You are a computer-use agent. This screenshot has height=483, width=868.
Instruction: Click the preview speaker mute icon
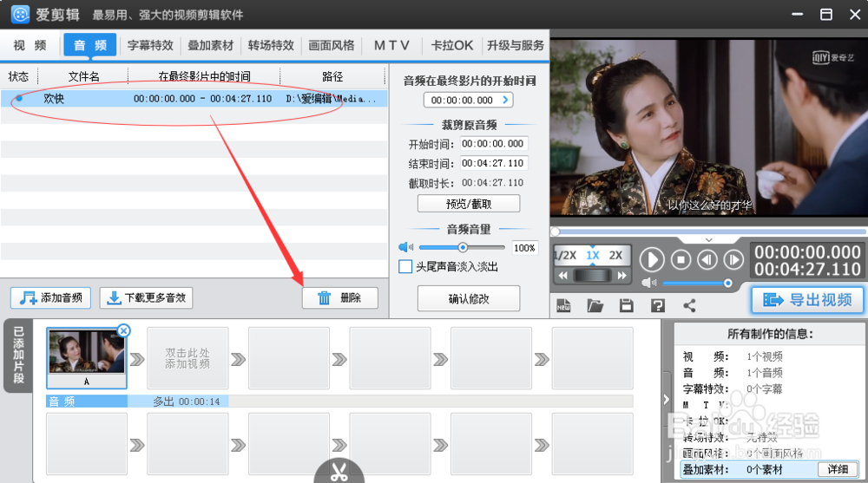(x=648, y=283)
